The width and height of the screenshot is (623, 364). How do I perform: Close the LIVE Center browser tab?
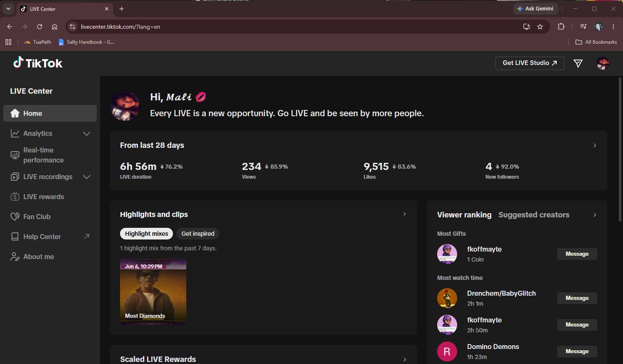pos(107,9)
